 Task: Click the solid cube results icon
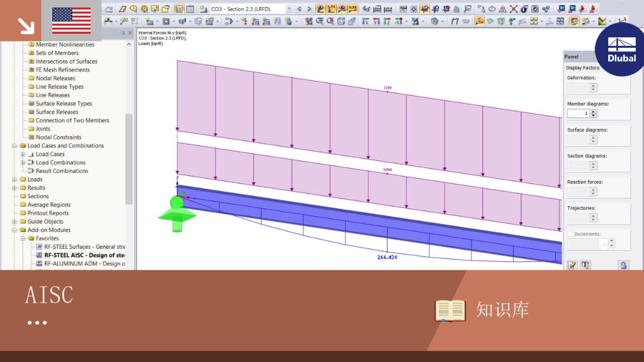click(x=500, y=21)
